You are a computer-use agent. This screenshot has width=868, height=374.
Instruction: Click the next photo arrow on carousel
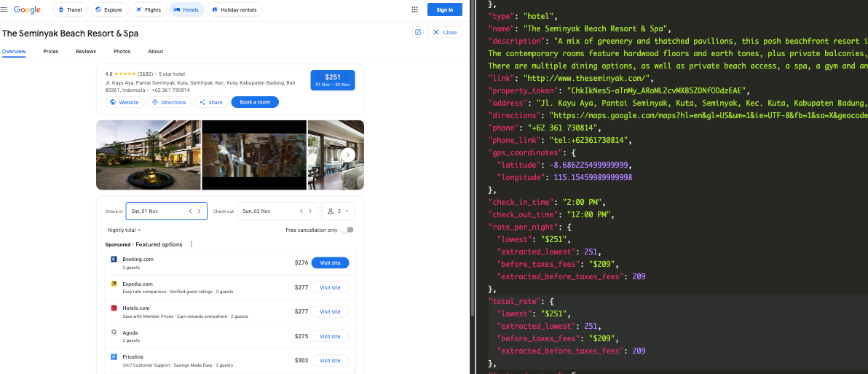(x=348, y=155)
